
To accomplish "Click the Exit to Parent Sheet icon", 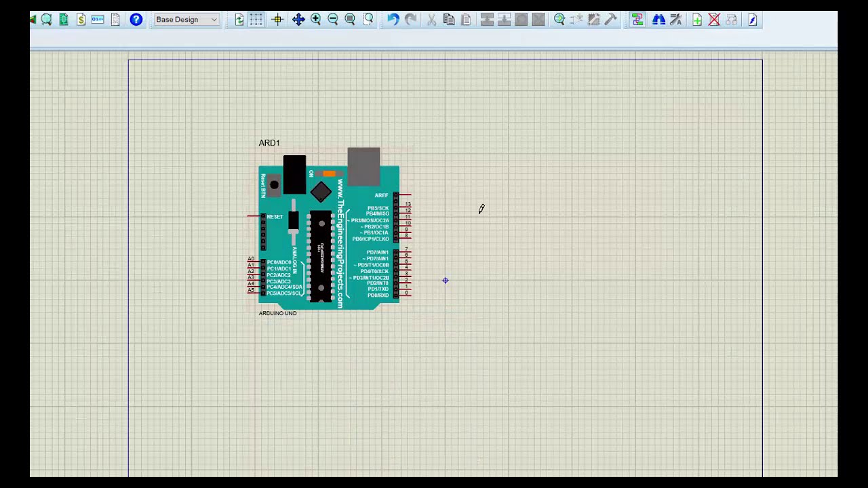I will click(731, 20).
